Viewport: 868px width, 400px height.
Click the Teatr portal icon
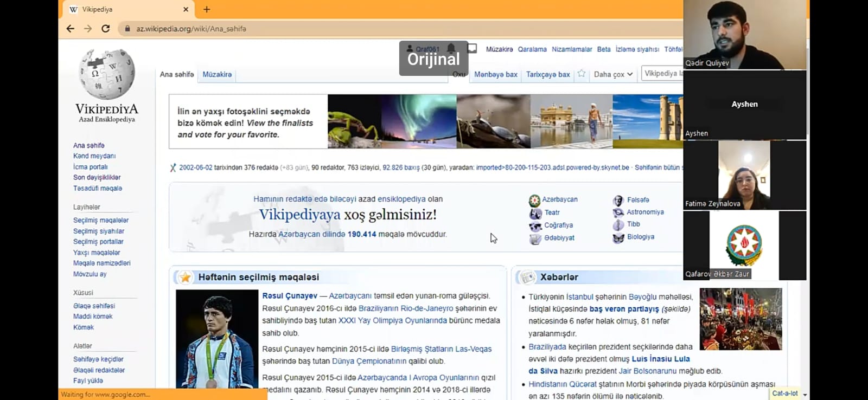click(x=535, y=214)
